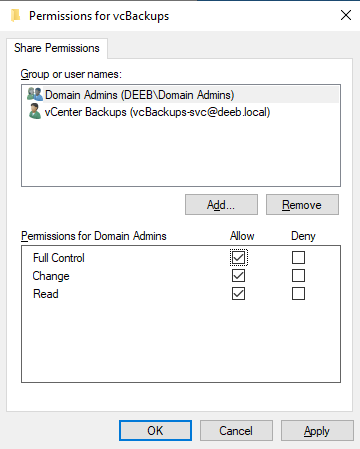Check the Deny box for Full Control
The image size is (360, 449).
pyautogui.click(x=298, y=258)
